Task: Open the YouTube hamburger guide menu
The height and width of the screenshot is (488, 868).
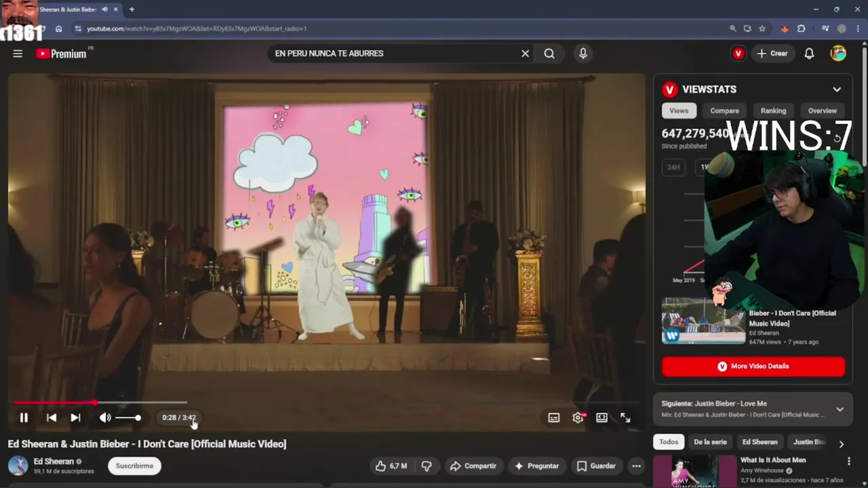Action: click(x=18, y=54)
